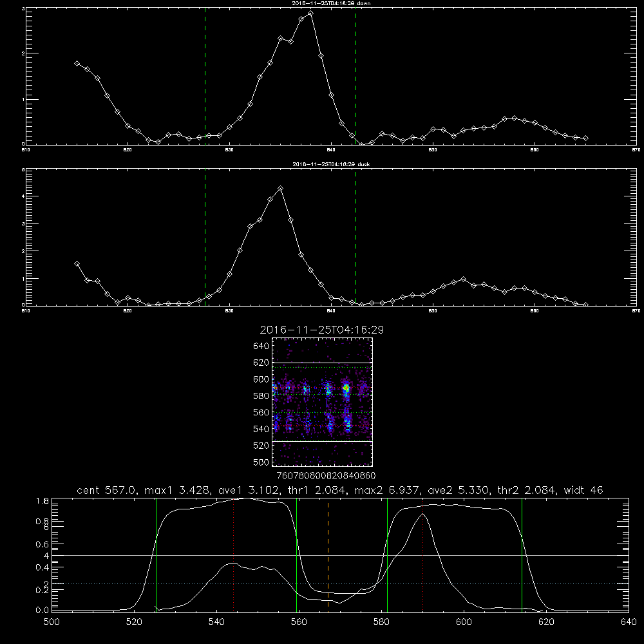Click x-axis label 580 on bottom profile plot
This screenshot has height=644, width=644.
381,621
